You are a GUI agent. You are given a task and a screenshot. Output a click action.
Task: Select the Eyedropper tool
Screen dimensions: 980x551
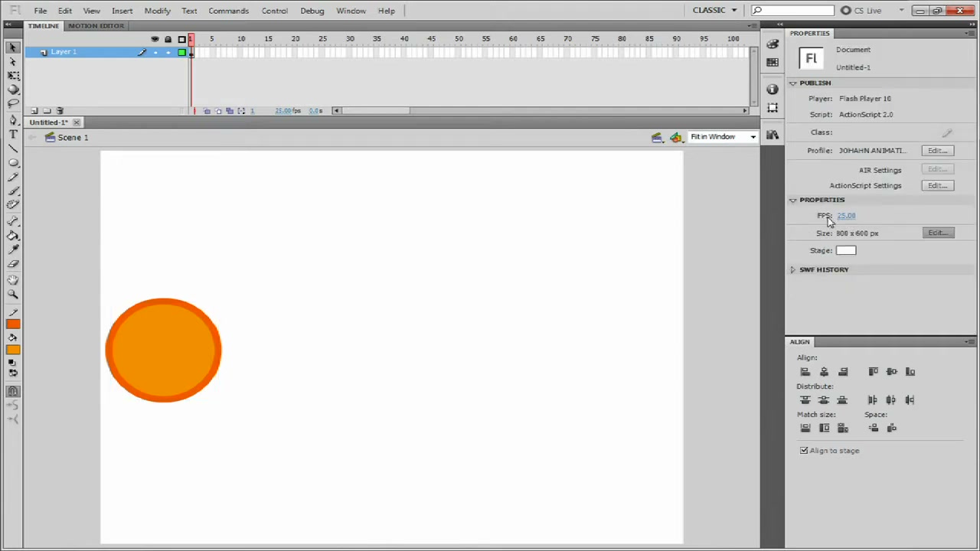[x=13, y=250]
